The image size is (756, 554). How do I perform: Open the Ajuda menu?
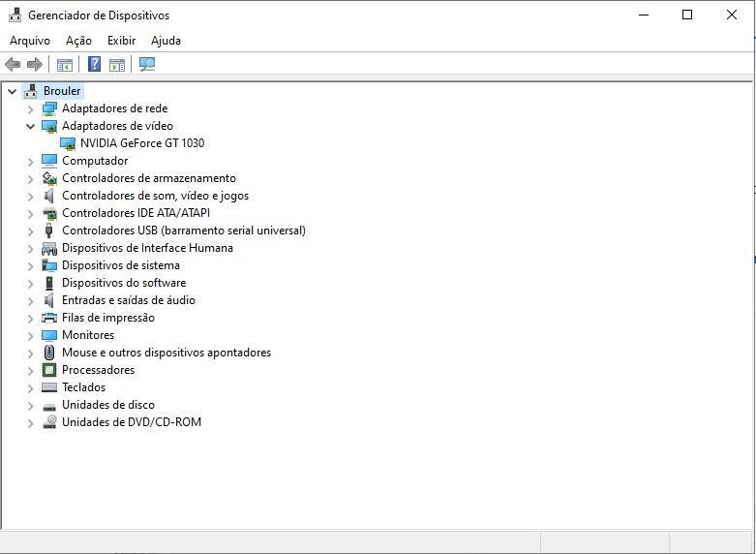(x=166, y=41)
